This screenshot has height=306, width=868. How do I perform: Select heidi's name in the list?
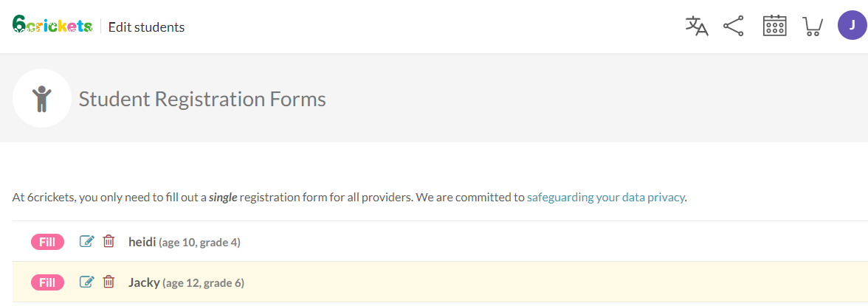(x=142, y=241)
